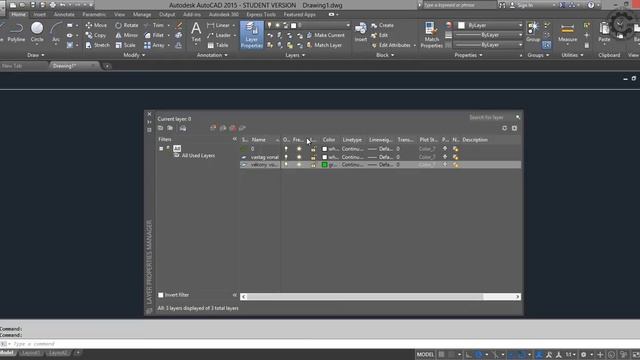Click the Array tool
This screenshot has height=360, width=640.
[x=154, y=45]
